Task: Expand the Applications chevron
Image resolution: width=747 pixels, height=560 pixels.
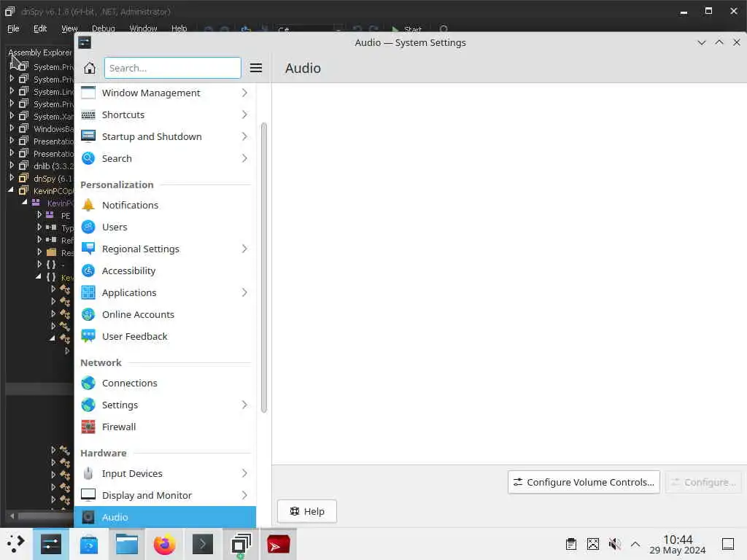Action: [244, 293]
